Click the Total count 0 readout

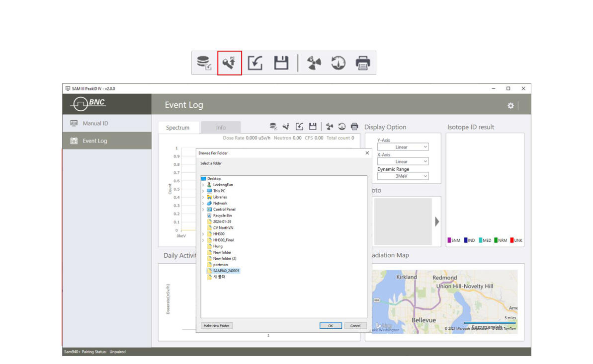pyautogui.click(x=340, y=138)
